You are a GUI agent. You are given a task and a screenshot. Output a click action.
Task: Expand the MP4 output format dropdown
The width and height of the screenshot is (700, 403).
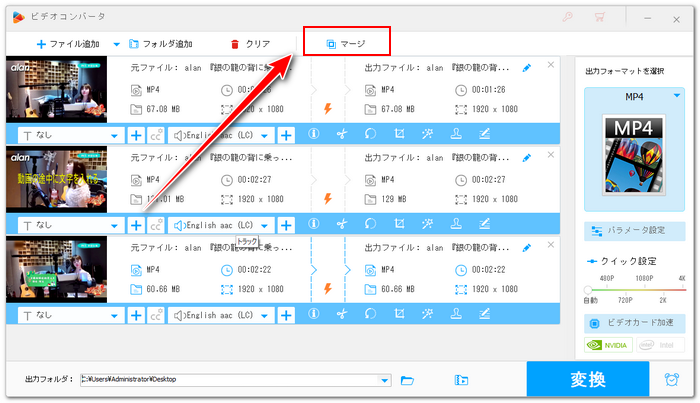coord(677,96)
